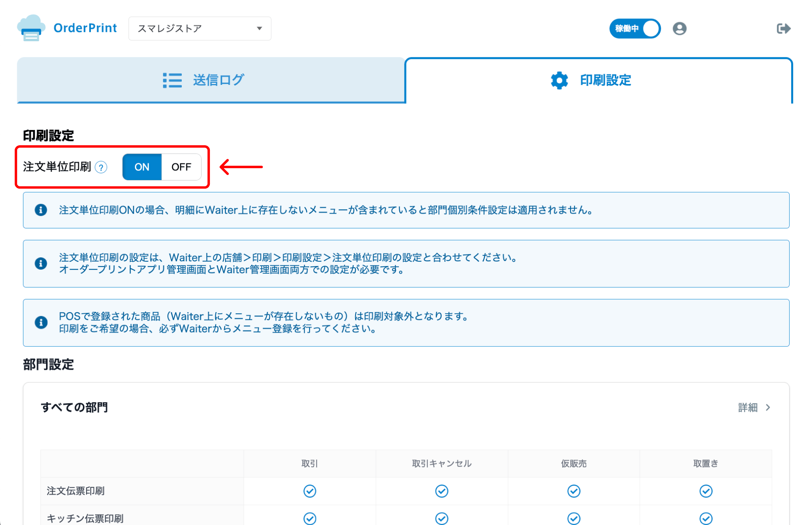Expand すべての部門 details chevron
This screenshot has height=525, width=812.
point(768,407)
